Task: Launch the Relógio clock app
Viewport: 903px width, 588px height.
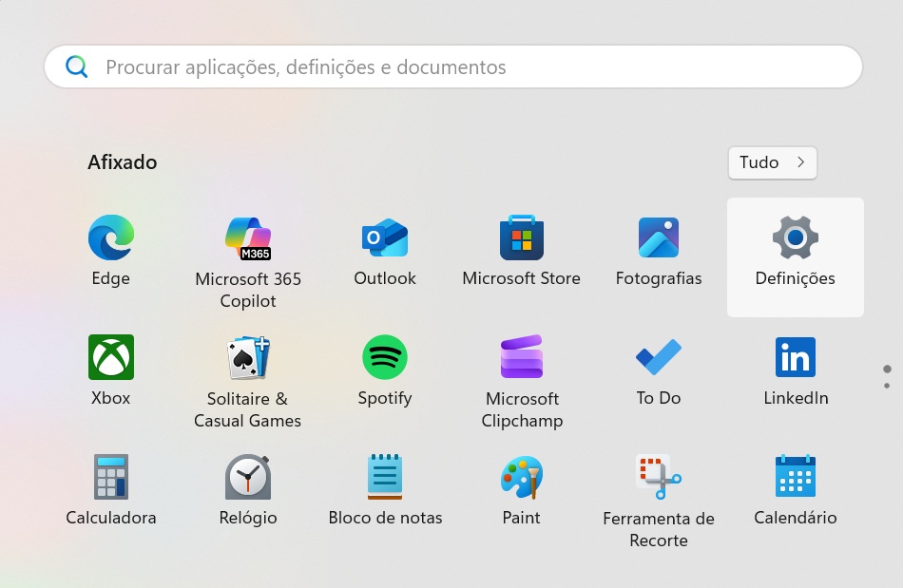Action: point(248,478)
